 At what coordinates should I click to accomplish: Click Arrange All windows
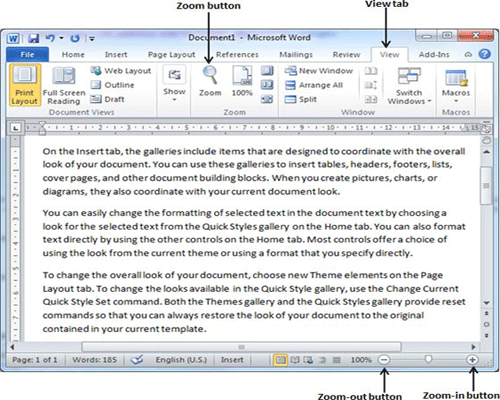pyautogui.click(x=314, y=85)
